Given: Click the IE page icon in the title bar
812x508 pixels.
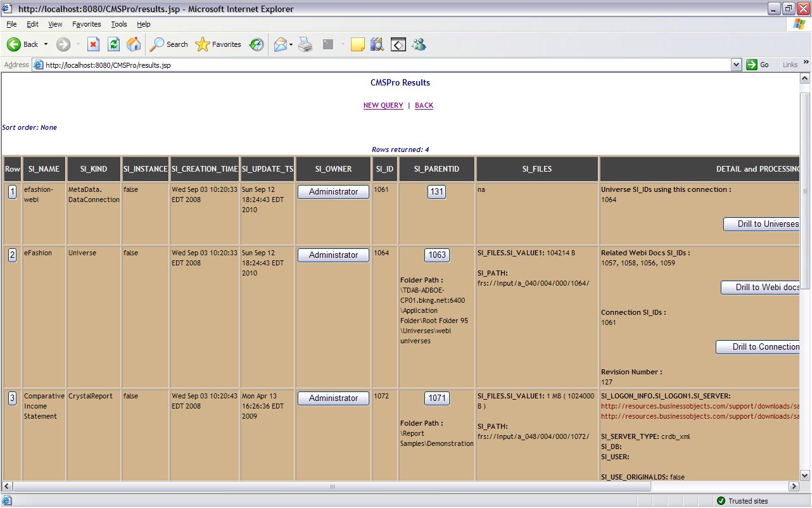Looking at the screenshot, I should (8, 9).
